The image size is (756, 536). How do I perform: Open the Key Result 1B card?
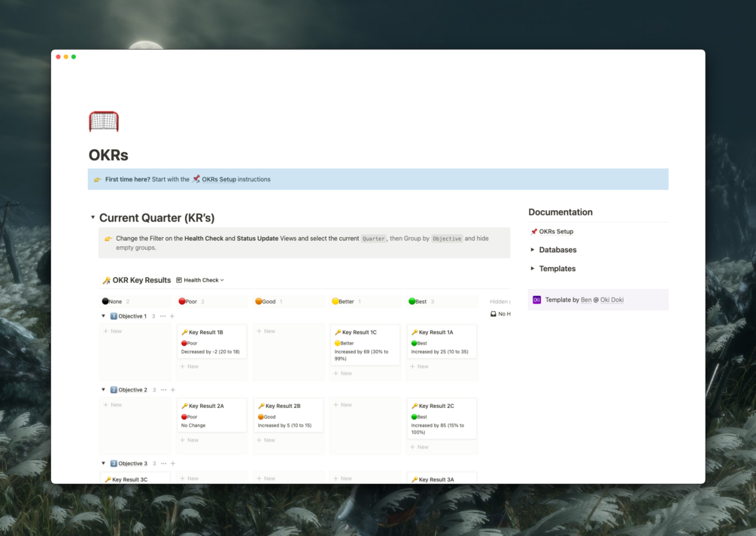(211, 342)
